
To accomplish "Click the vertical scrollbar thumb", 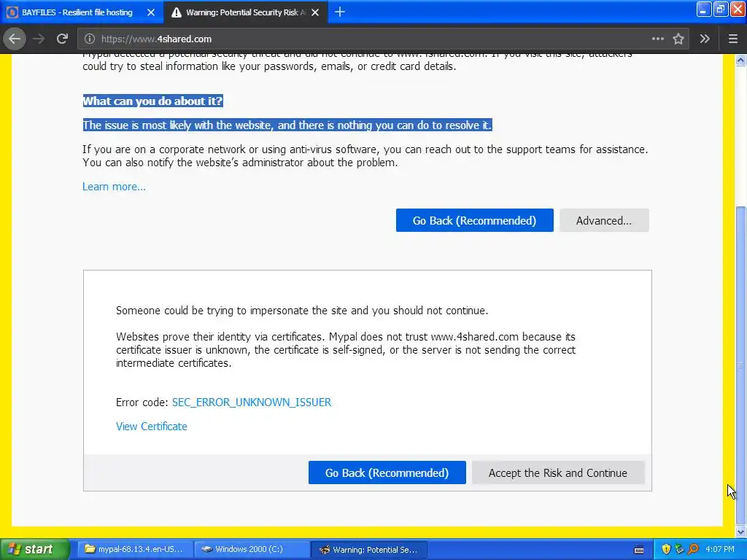I will (x=740, y=365).
